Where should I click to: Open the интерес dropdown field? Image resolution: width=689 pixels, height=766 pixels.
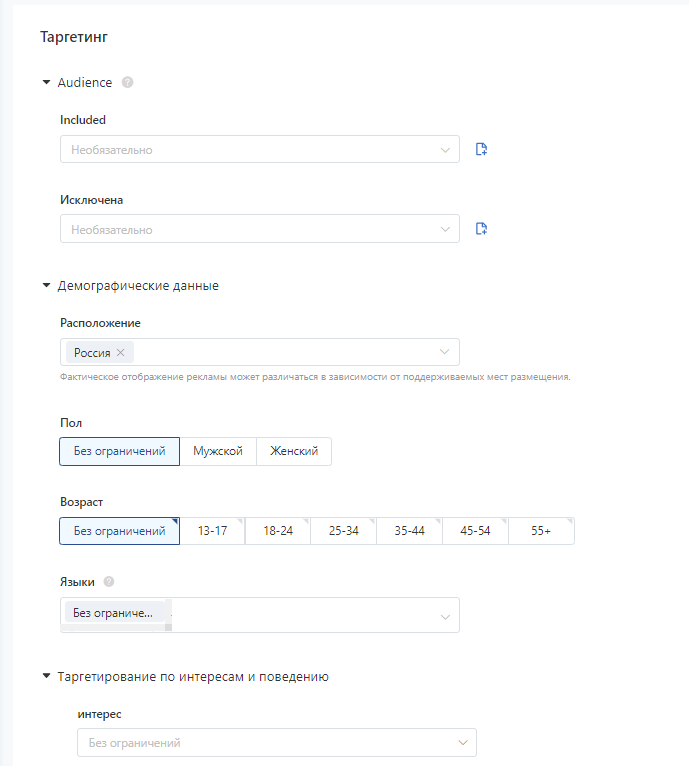pyautogui.click(x=277, y=743)
